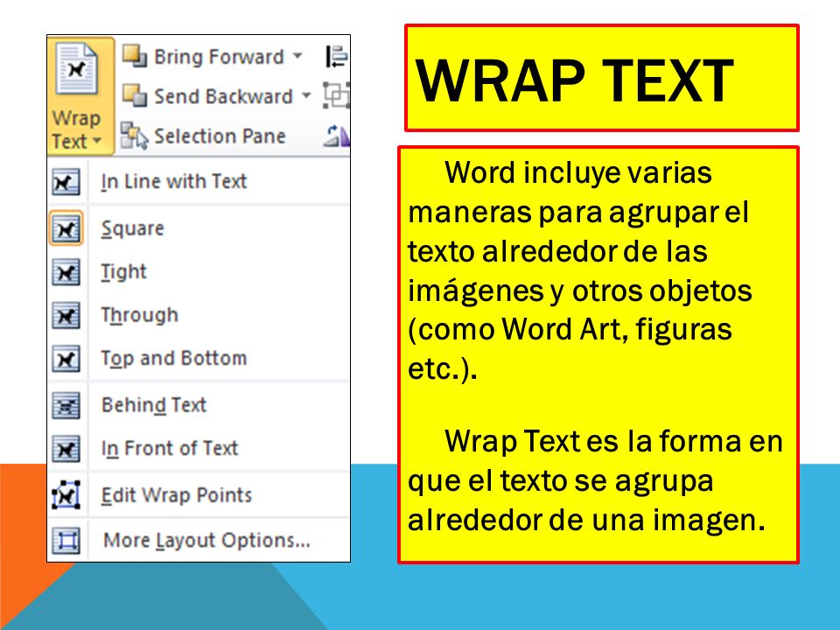This screenshot has height=630, width=840.
Task: Click the highlighted Square wrap icon
Action: click(x=66, y=228)
